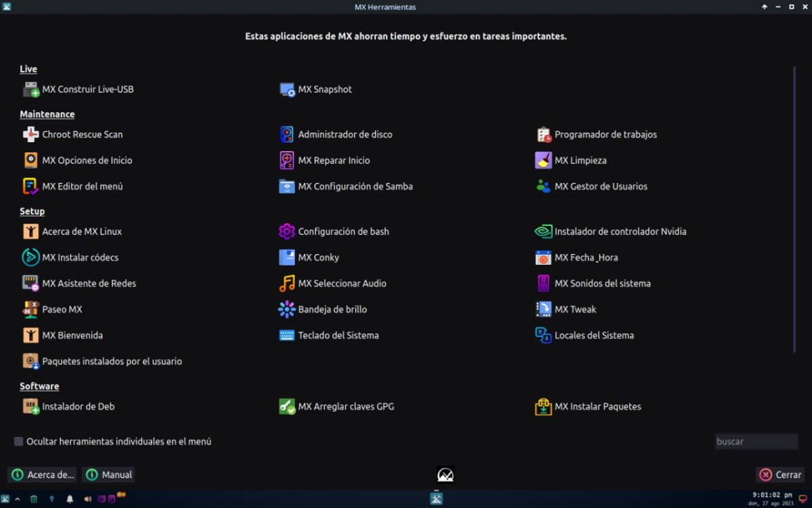
Task: Click the notification bell in the taskbar
Action: [x=70, y=499]
